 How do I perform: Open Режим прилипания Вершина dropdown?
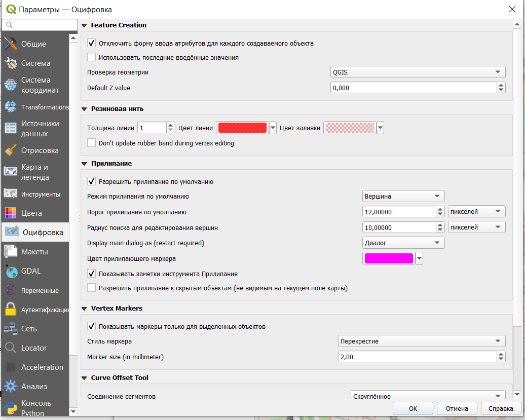pyautogui.click(x=403, y=196)
